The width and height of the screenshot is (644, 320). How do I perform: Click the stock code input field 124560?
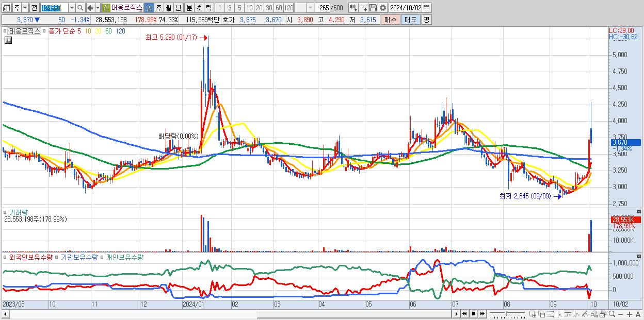[54, 8]
